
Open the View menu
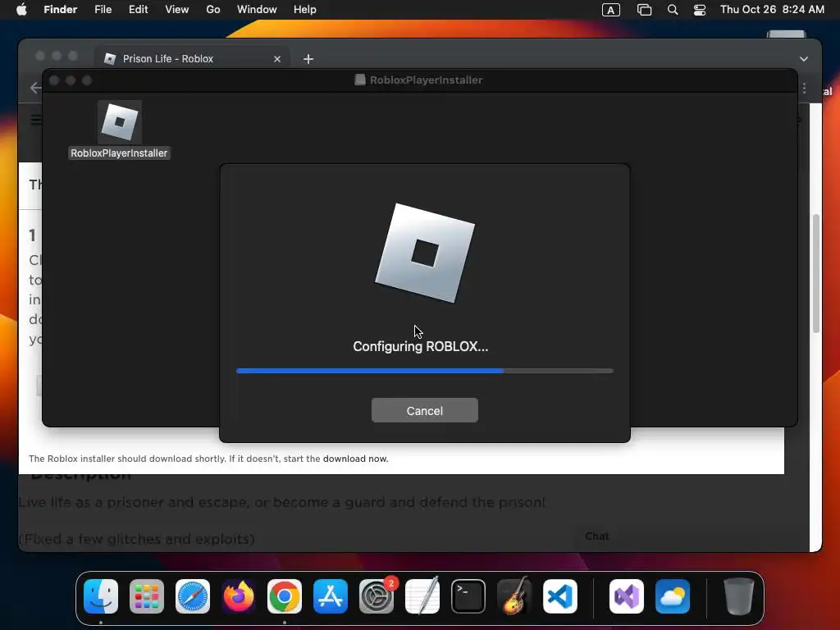click(x=177, y=10)
